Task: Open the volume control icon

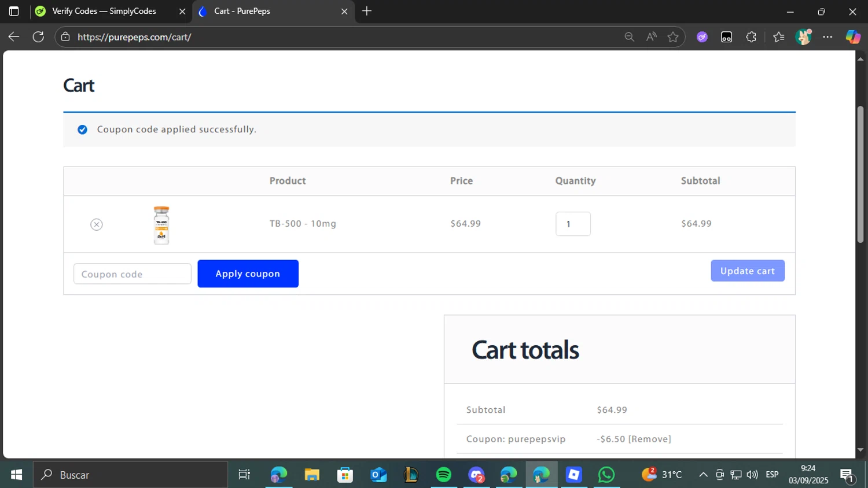Action: pyautogui.click(x=752, y=475)
